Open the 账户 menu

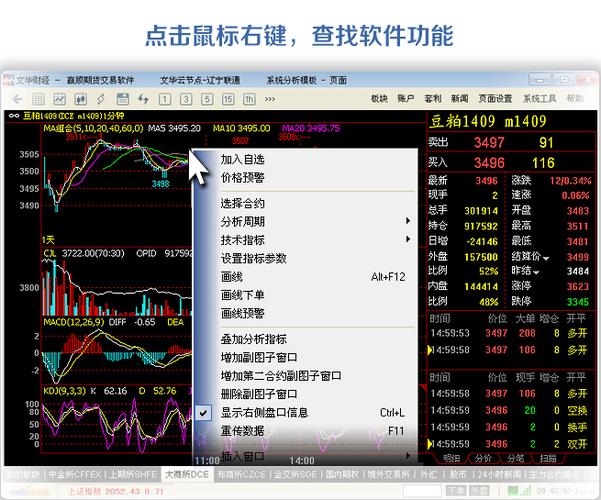tap(406, 99)
